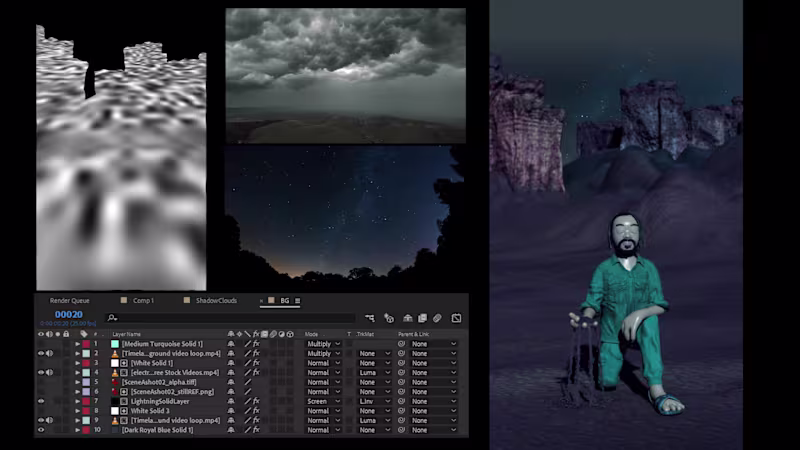Click the Layer Name column header

(x=127, y=334)
